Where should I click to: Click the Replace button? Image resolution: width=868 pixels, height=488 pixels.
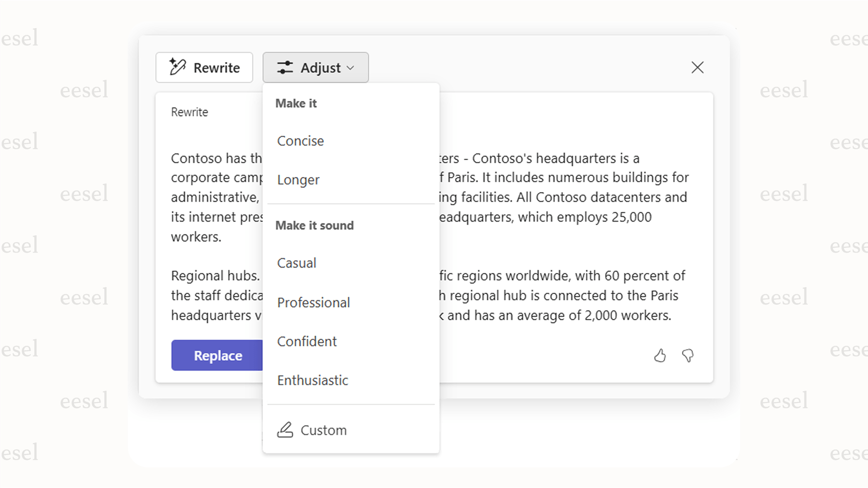point(218,355)
